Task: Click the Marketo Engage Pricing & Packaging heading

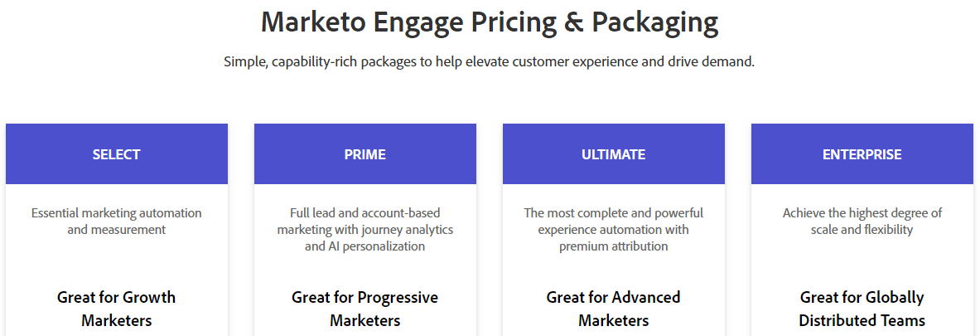Action: 490,22
